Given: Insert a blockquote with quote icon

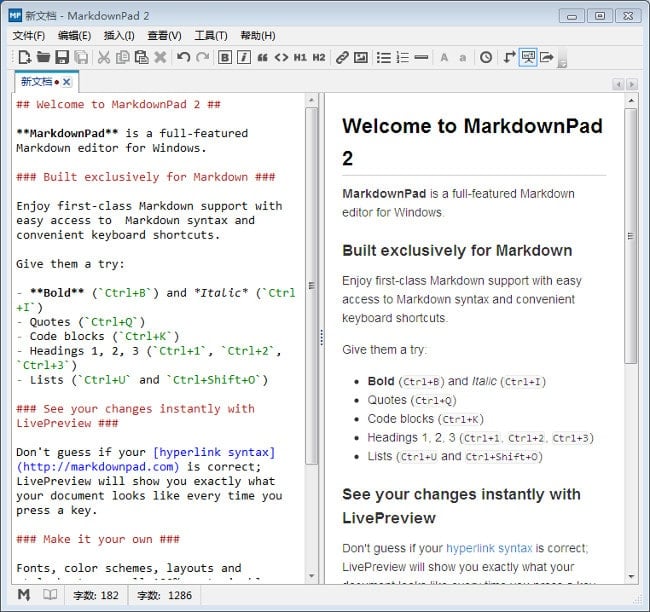Looking at the screenshot, I should 262,57.
